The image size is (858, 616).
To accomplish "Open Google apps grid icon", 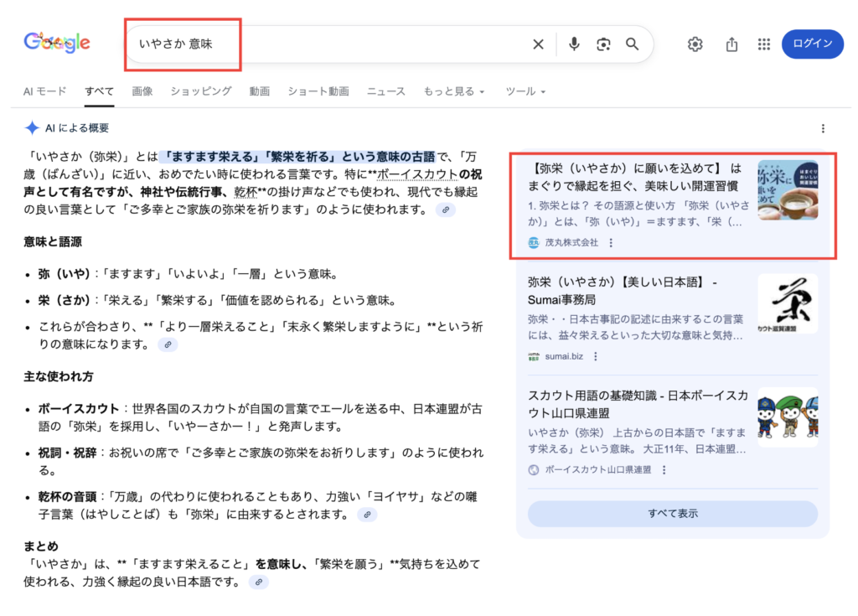I will point(763,44).
